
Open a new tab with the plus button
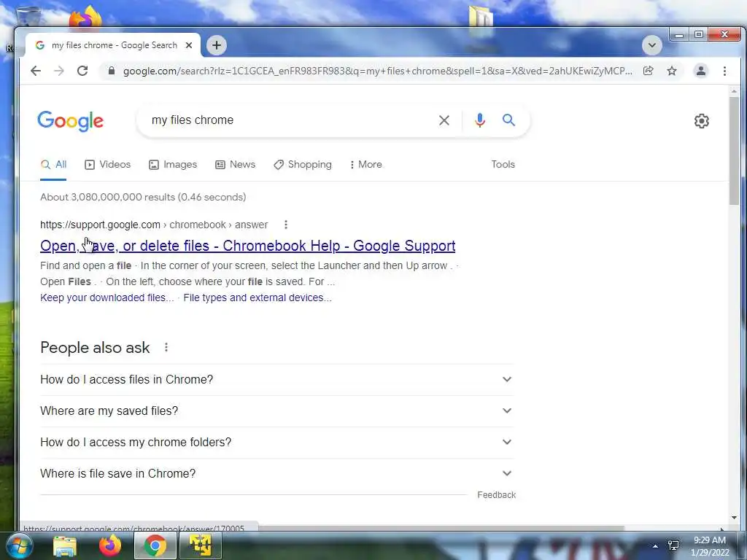coord(216,45)
